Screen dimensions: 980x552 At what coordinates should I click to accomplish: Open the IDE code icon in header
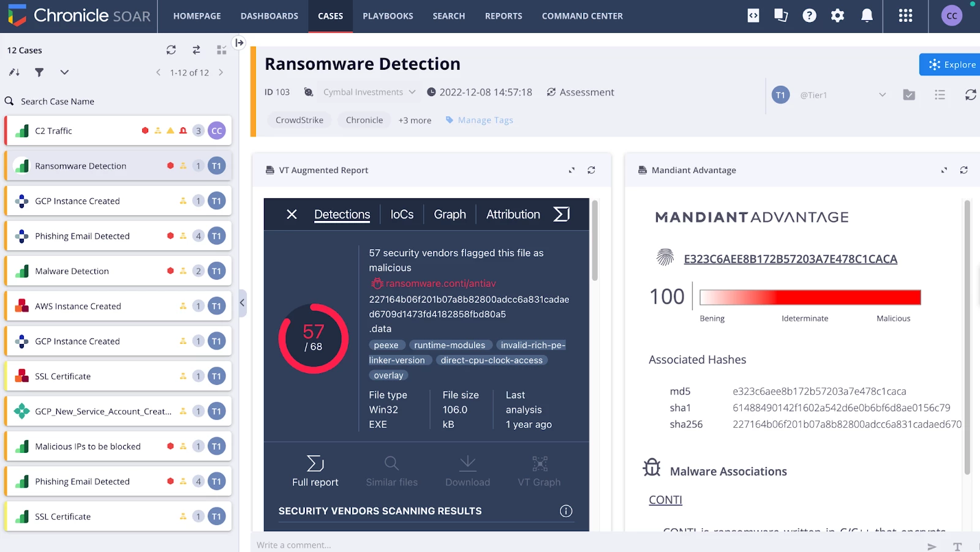753,16
